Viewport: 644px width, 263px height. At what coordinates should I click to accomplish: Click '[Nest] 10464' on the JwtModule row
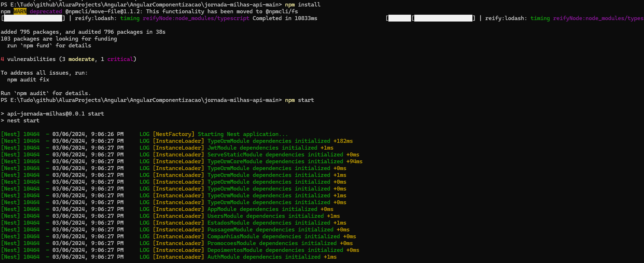tap(20, 148)
